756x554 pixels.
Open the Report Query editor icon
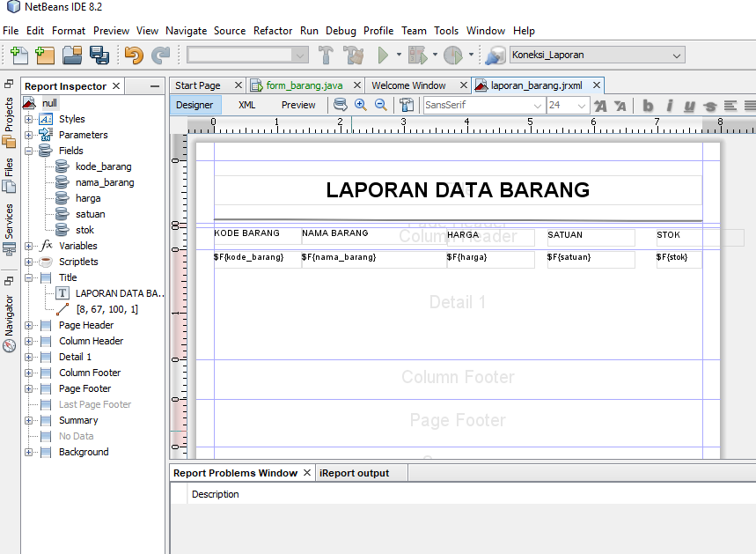pyautogui.click(x=341, y=104)
